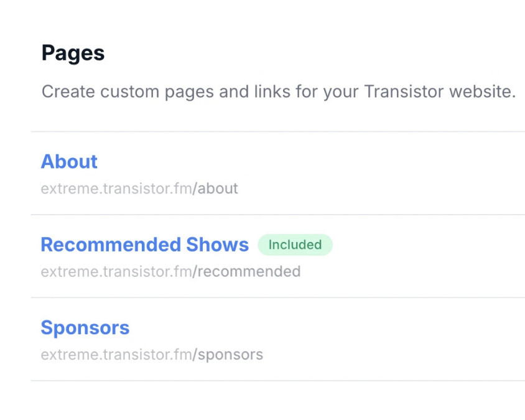The image size is (525, 420).
Task: Click the word 'Shows' in Recommended Shows
Action: pyautogui.click(x=217, y=245)
